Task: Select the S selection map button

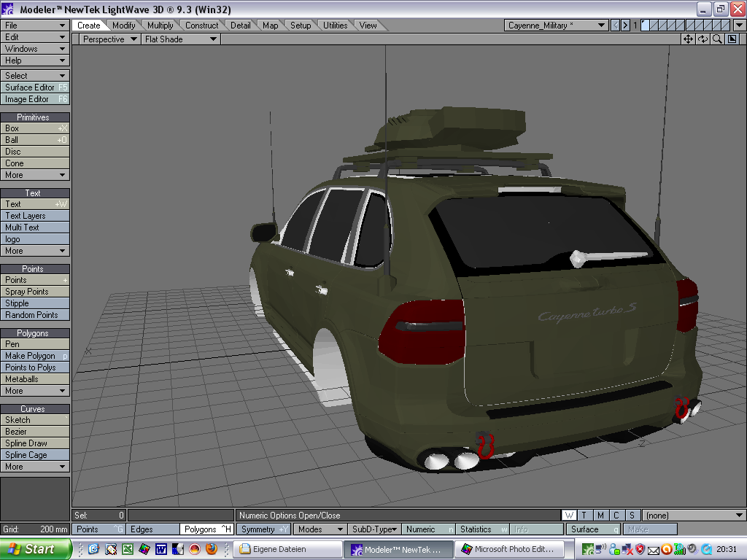Action: pos(632,516)
